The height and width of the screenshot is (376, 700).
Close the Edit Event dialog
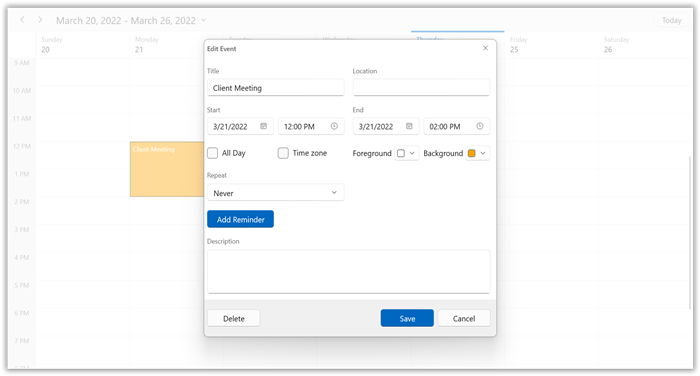tap(485, 48)
